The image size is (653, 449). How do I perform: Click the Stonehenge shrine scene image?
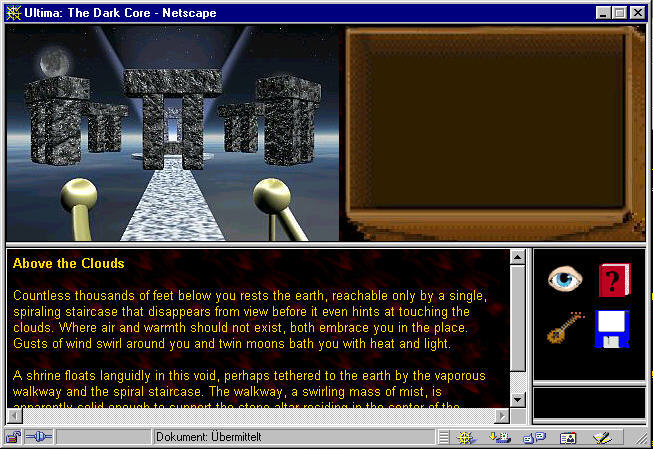click(x=172, y=133)
